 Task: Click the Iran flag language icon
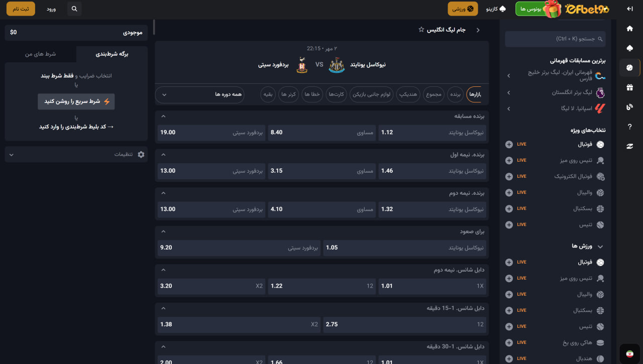coord(629,354)
